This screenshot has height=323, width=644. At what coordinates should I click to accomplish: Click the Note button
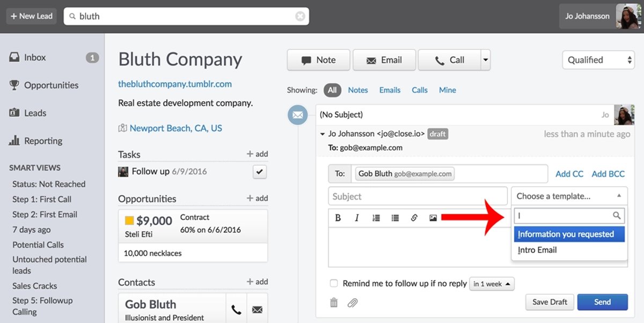pos(319,60)
